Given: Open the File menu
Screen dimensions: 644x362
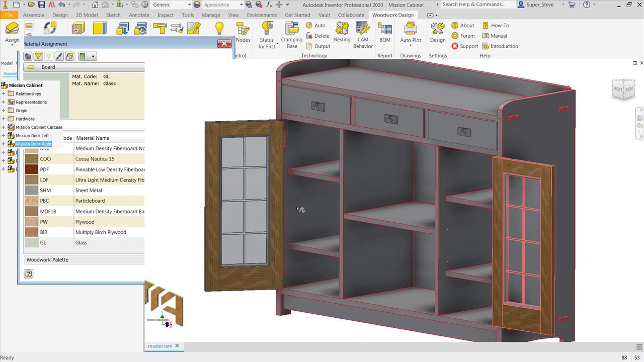Looking at the screenshot, I should 9,15.
